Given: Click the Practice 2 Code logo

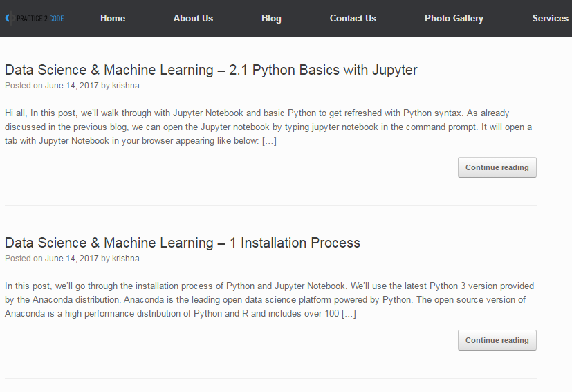Looking at the screenshot, I should click(x=35, y=18).
